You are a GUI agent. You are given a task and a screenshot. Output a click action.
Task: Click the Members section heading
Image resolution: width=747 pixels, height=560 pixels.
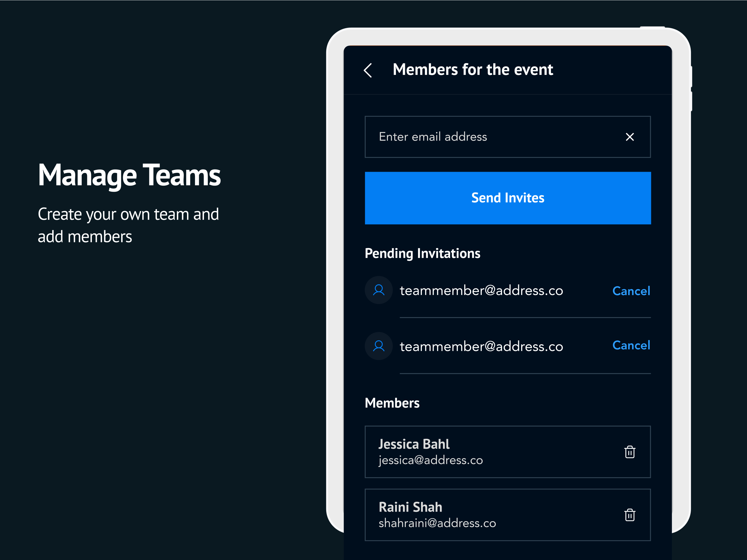tap(392, 403)
